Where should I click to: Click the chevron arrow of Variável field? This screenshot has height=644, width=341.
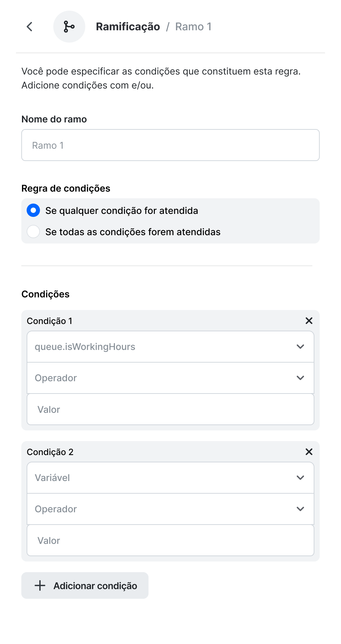point(300,478)
